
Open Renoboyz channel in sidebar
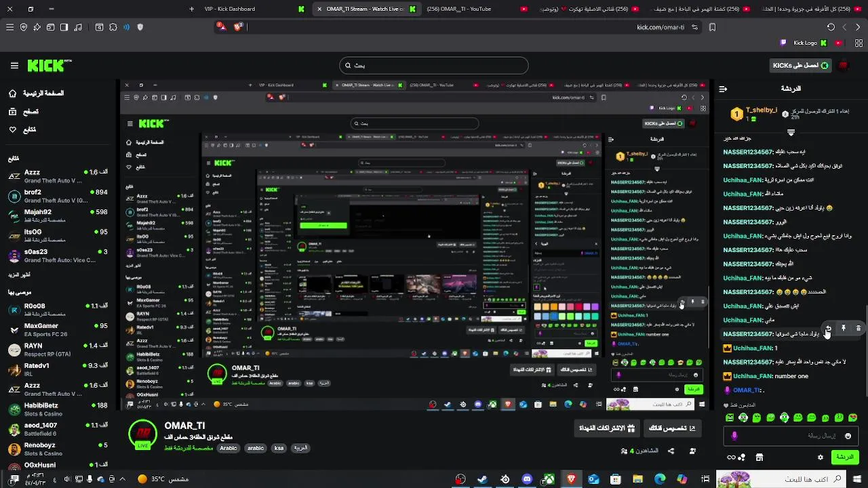(58, 449)
